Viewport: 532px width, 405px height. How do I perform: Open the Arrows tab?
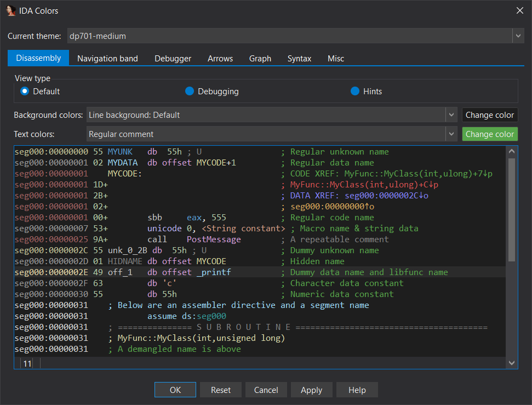(x=220, y=58)
